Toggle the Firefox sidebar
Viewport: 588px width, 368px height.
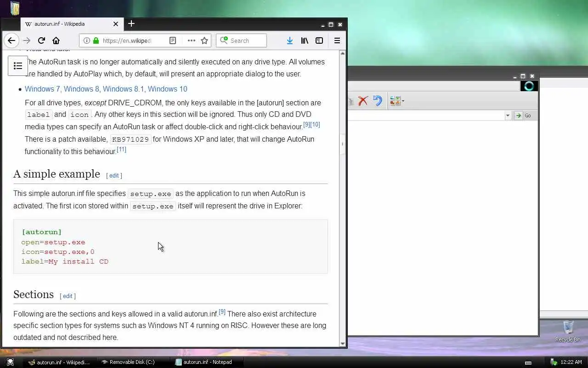click(x=319, y=40)
